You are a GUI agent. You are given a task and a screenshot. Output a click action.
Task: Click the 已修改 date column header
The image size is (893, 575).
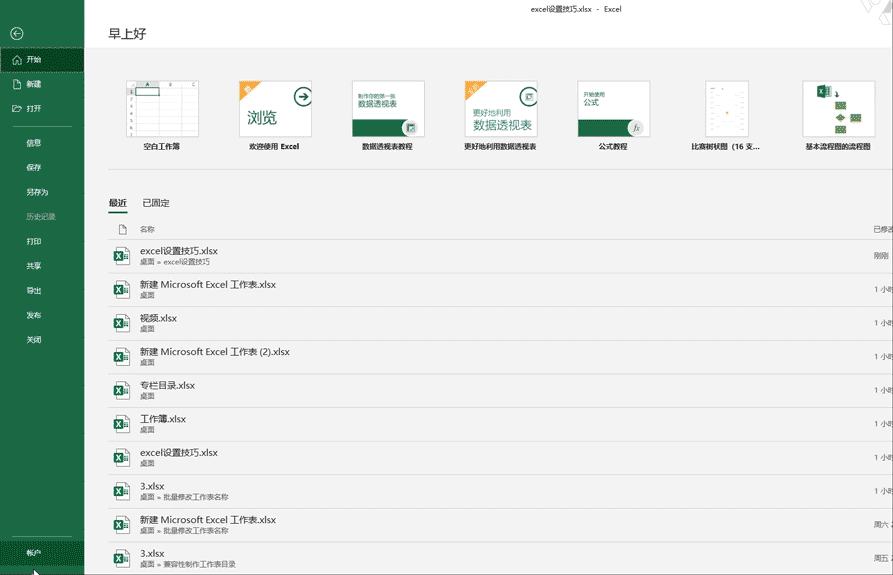(883, 229)
